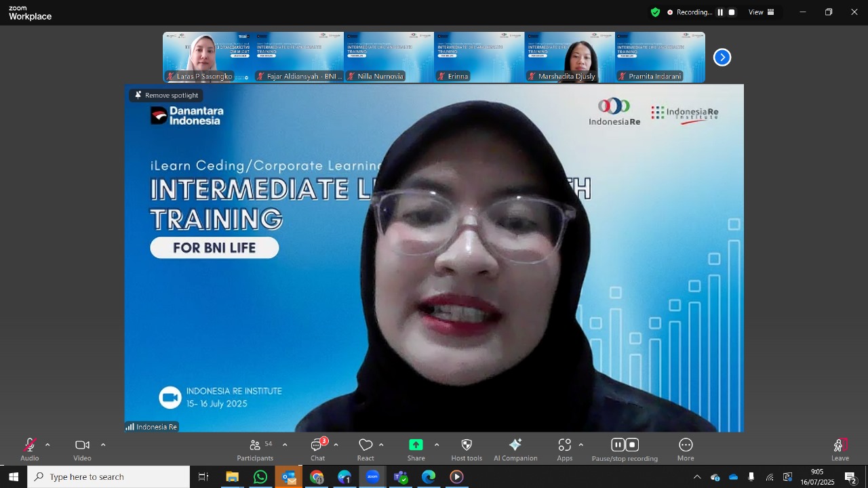The height and width of the screenshot is (488, 868).
Task: Expand Apps options arrow
Action: coord(581,445)
